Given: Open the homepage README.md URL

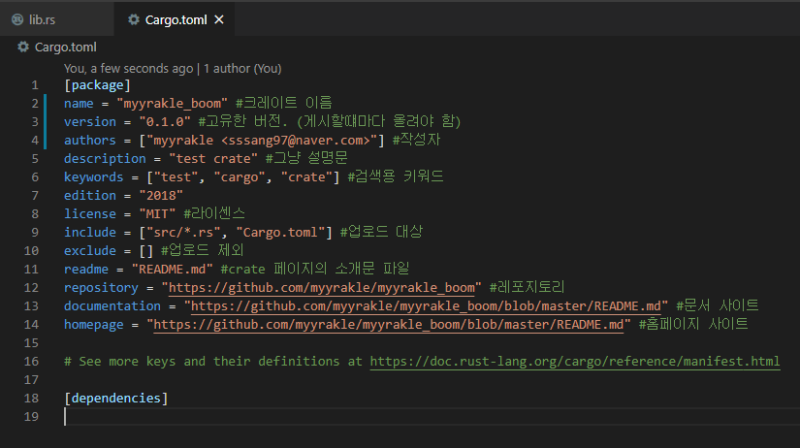Looking at the screenshot, I should [x=388, y=325].
